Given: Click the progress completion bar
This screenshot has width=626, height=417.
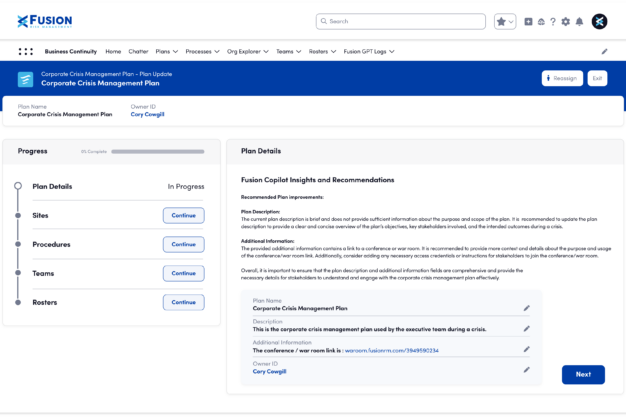Looking at the screenshot, I should tap(158, 152).
